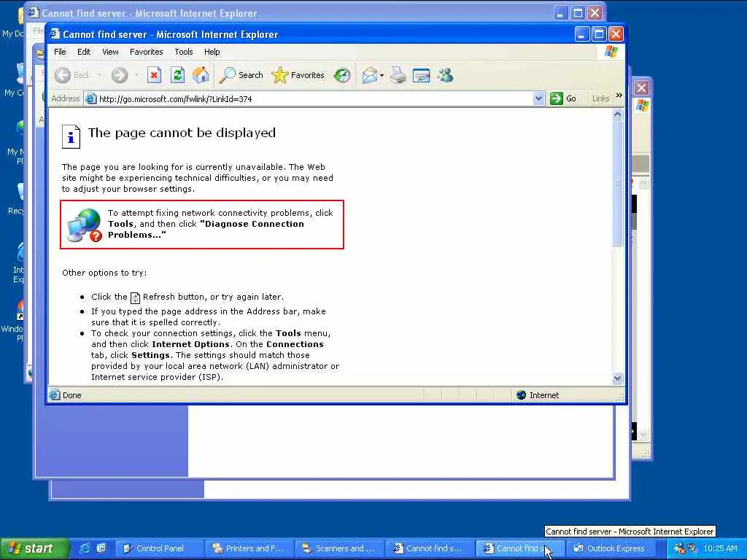Click the Forward arrow button
The image size is (747, 560).
[x=120, y=75]
